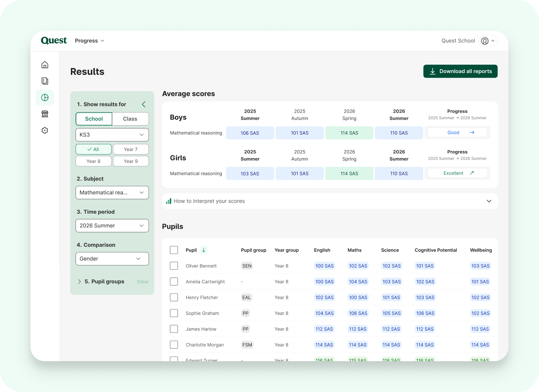The image size is (539, 392).
Task: Click Amelia Cartwright's Maths 104 SAS score
Action: click(358, 281)
